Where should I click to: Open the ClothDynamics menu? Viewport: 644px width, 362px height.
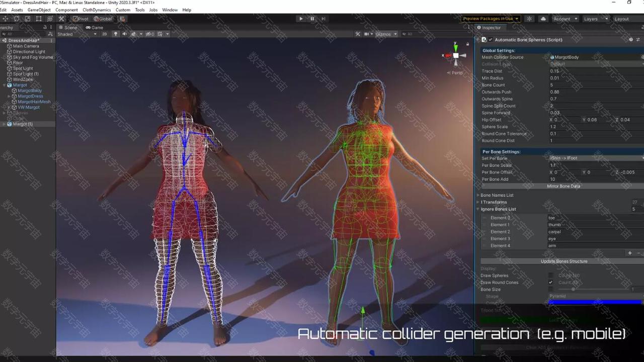click(96, 10)
